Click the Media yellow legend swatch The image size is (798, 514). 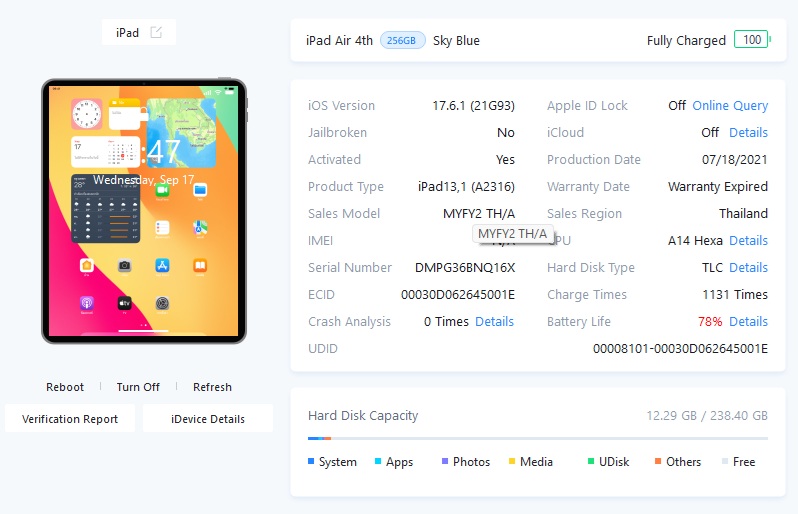tap(512, 461)
